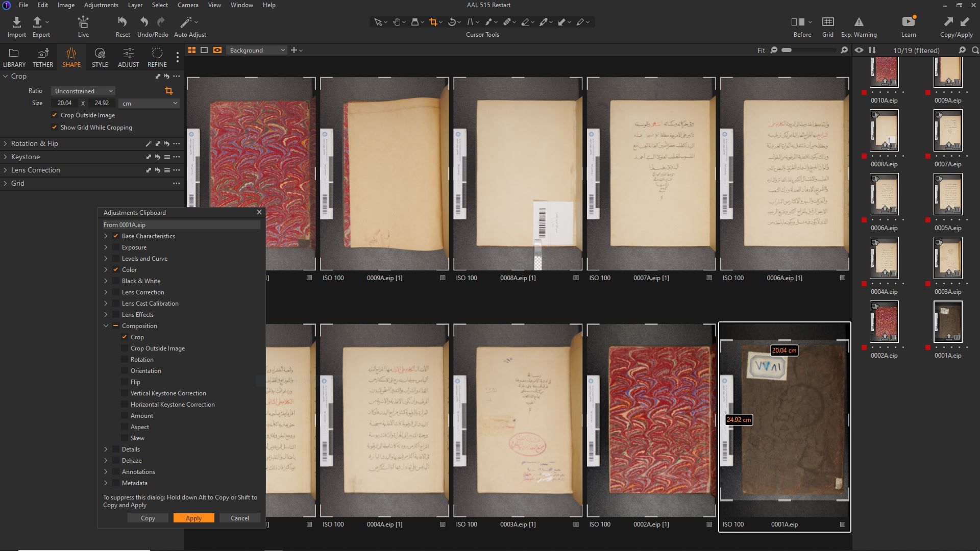Viewport: 980px width, 551px height.
Task: Select the Adjust panel icon
Action: [128, 58]
